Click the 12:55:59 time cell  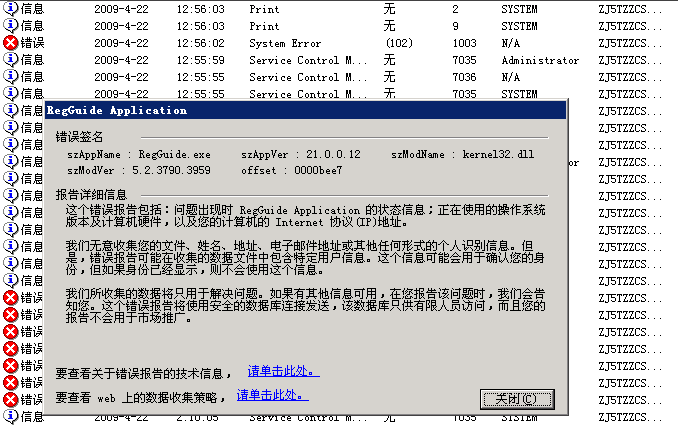[x=201, y=60]
